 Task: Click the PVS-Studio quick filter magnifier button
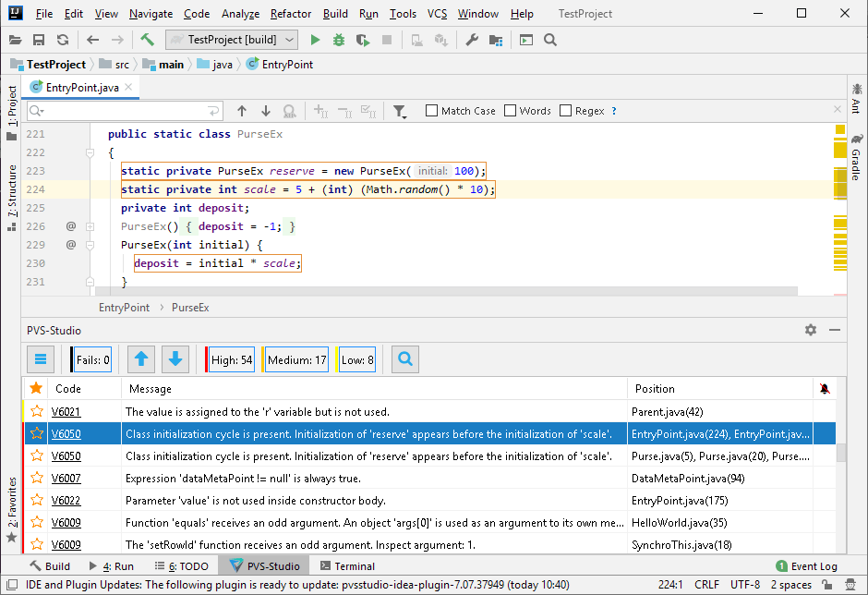click(x=405, y=359)
